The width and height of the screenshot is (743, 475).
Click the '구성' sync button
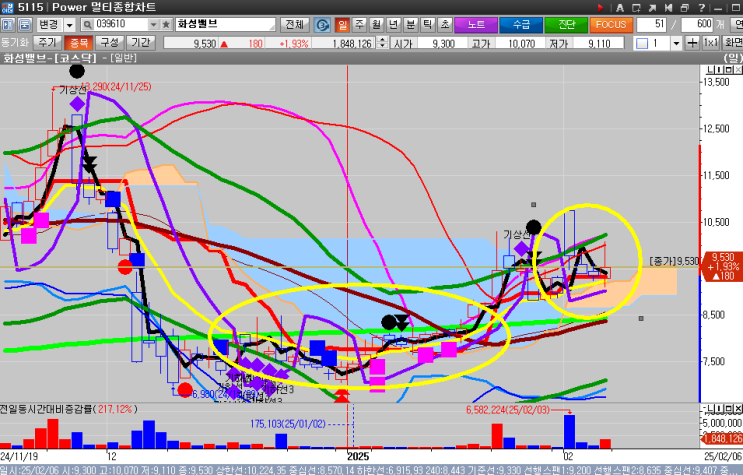pyautogui.click(x=109, y=43)
